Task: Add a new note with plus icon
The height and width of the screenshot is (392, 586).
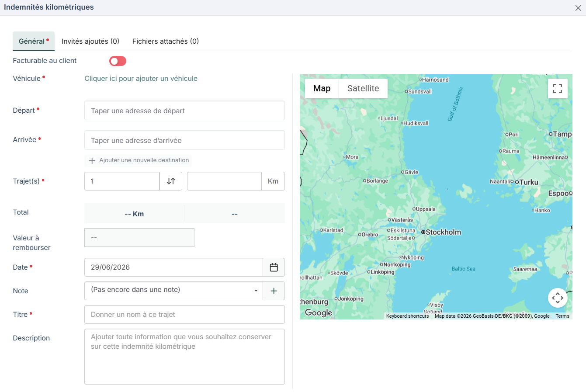Action: pyautogui.click(x=274, y=291)
